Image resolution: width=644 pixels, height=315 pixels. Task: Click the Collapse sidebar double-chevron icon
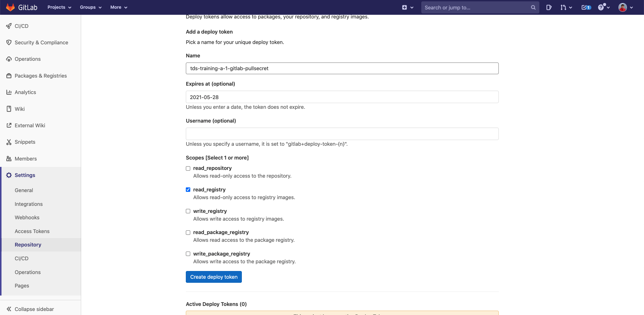pos(9,309)
